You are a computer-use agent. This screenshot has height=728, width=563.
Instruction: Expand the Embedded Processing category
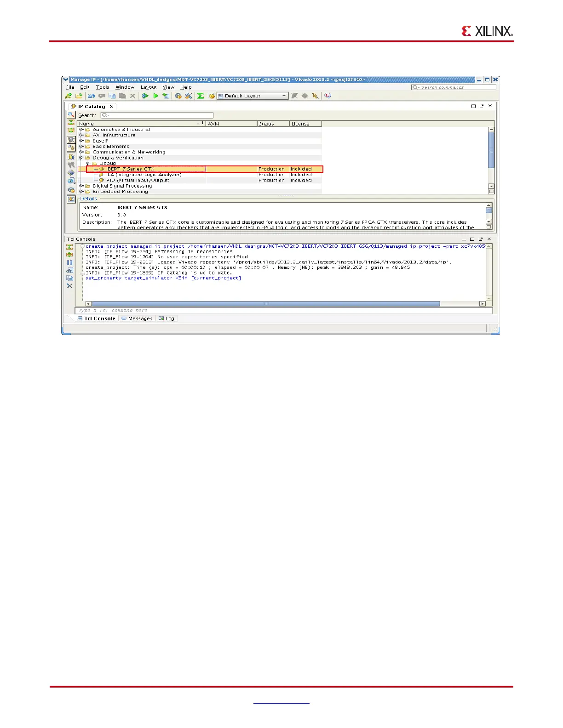click(81, 192)
